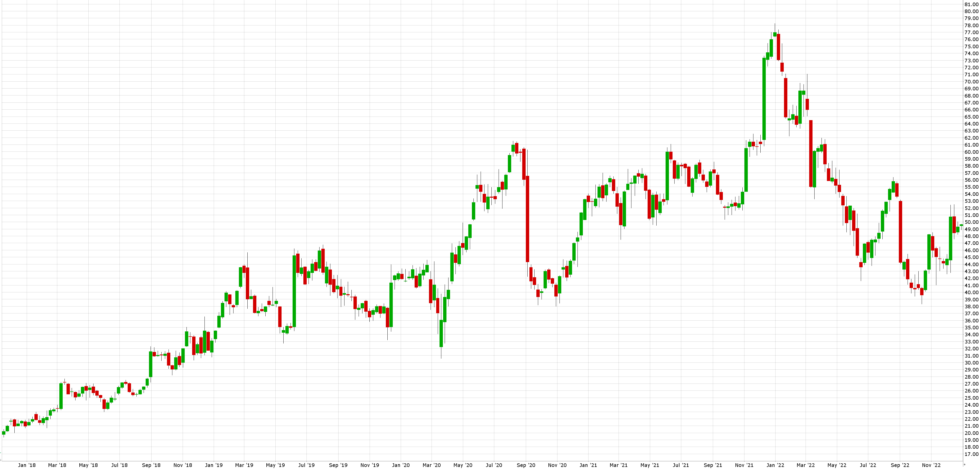This screenshot has width=980, height=469.
Task: Pick the 50.00 price axis label
Action: [x=971, y=222]
